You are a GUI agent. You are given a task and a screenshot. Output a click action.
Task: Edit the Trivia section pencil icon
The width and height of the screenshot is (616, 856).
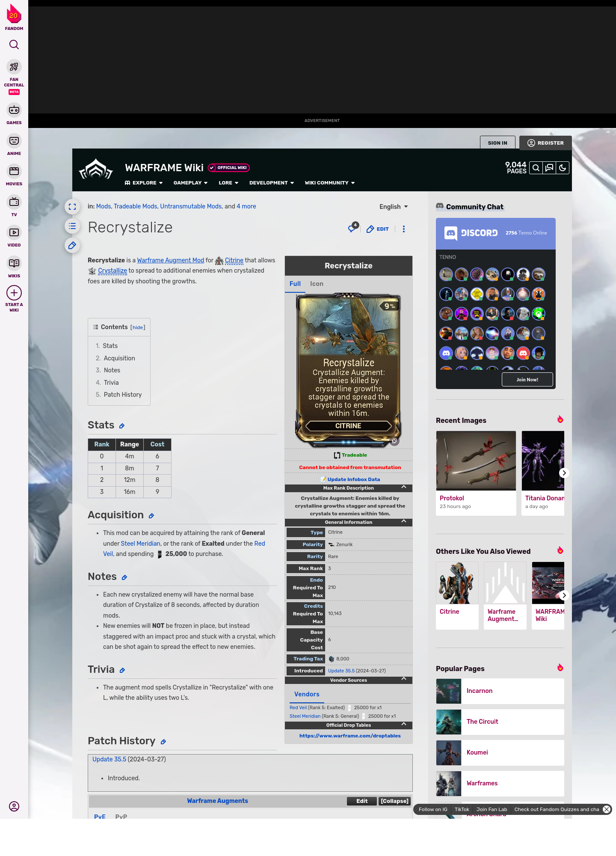[122, 670]
